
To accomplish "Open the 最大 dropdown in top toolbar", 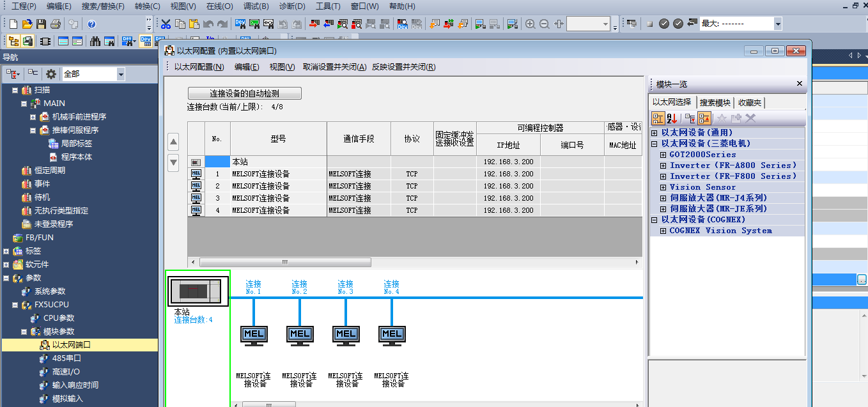I will (x=777, y=24).
